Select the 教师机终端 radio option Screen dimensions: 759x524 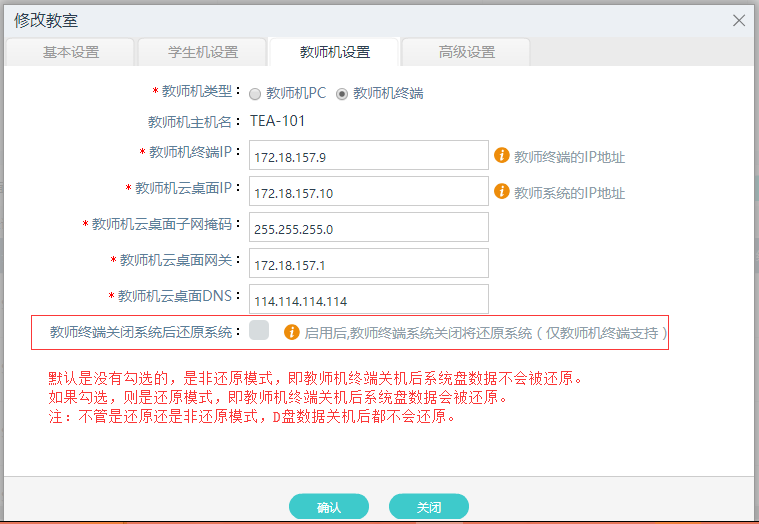pos(342,94)
